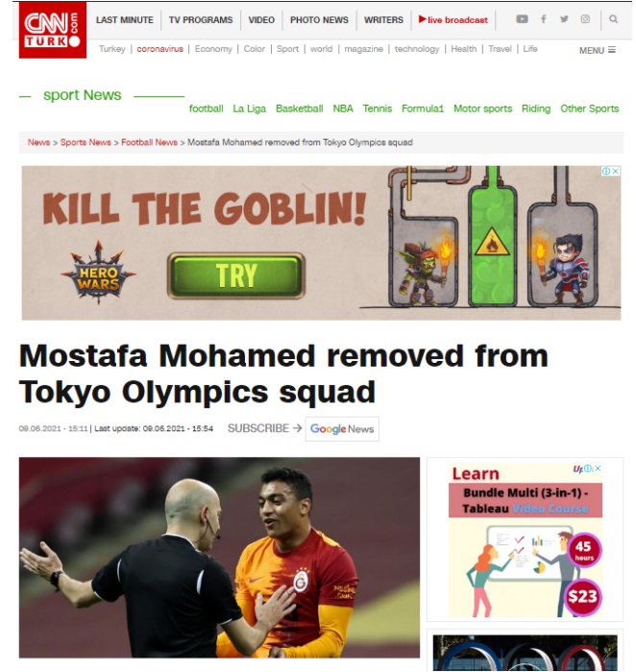The width and height of the screenshot is (636, 672).
Task: Click the CNN Turk logo
Action: click(x=52, y=30)
